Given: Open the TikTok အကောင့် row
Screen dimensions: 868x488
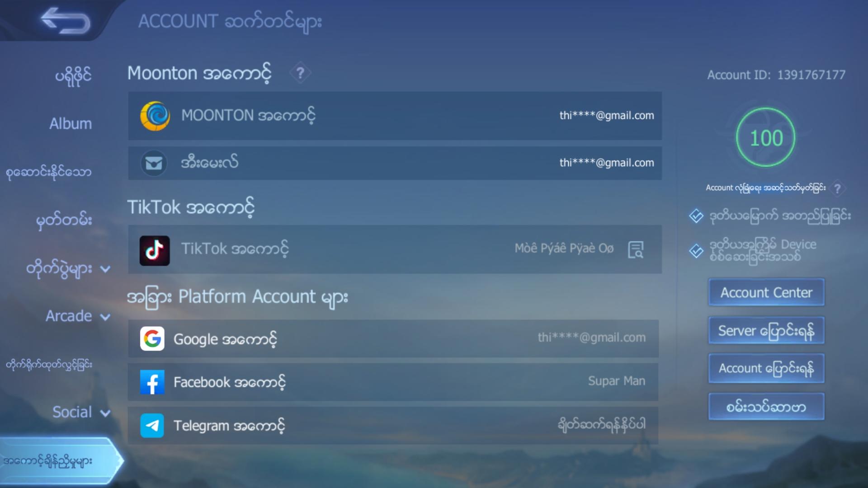Looking at the screenshot, I should [395, 249].
